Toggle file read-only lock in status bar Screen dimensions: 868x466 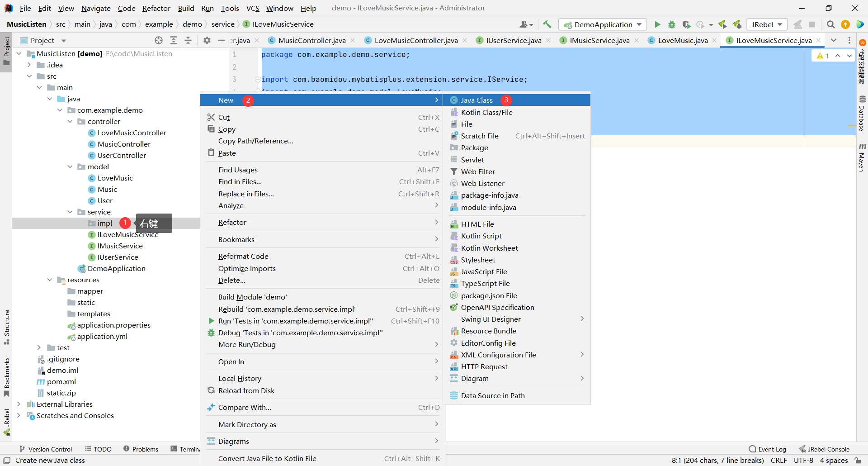tap(858, 460)
